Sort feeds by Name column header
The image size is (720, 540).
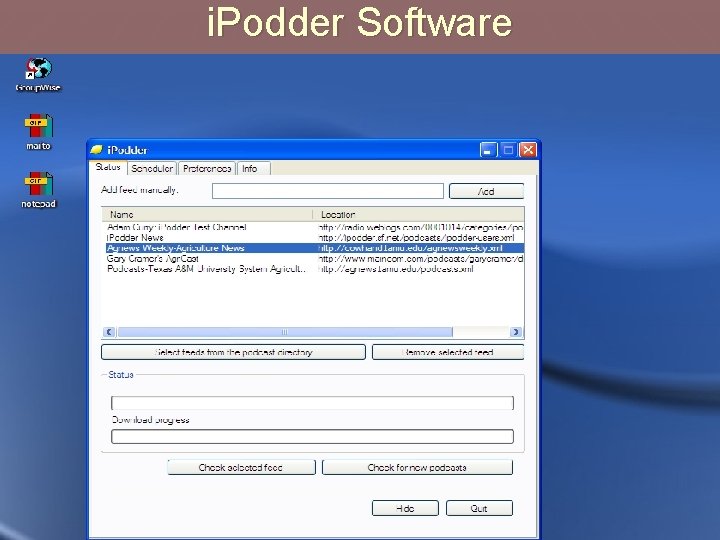tap(208, 214)
